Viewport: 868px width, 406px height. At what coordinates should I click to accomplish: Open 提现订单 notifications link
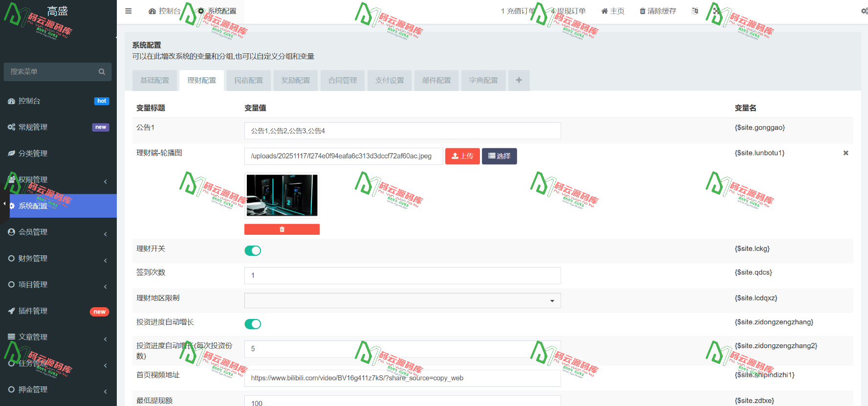(568, 11)
